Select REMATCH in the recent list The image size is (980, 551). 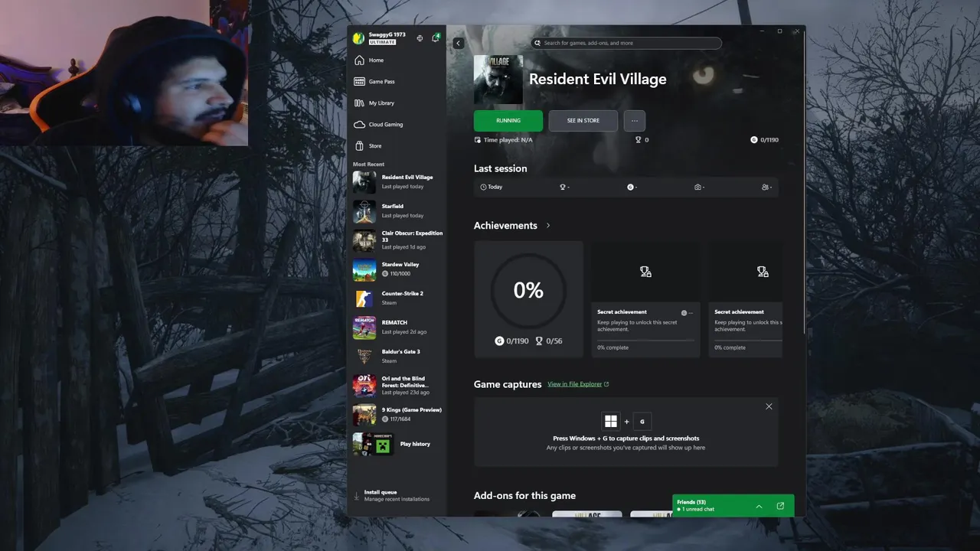coord(397,328)
